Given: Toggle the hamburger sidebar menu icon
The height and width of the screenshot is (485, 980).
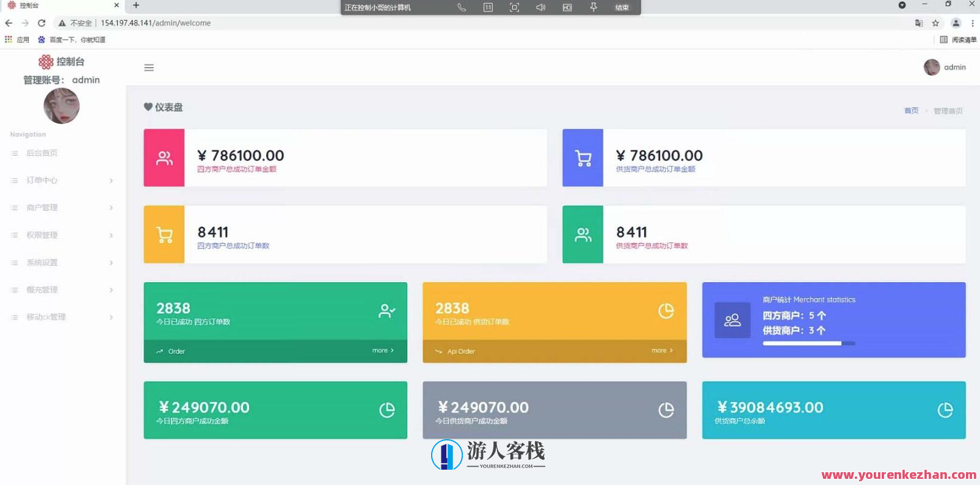Looking at the screenshot, I should point(149,68).
